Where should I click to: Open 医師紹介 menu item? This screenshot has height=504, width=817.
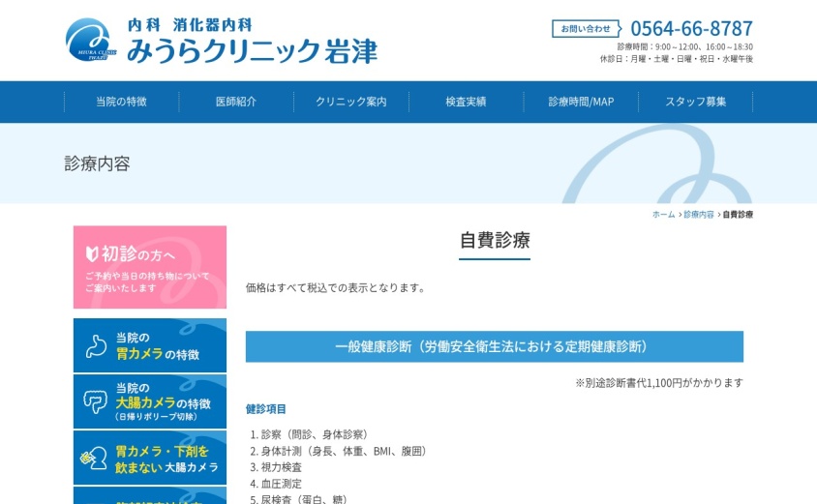pos(236,102)
